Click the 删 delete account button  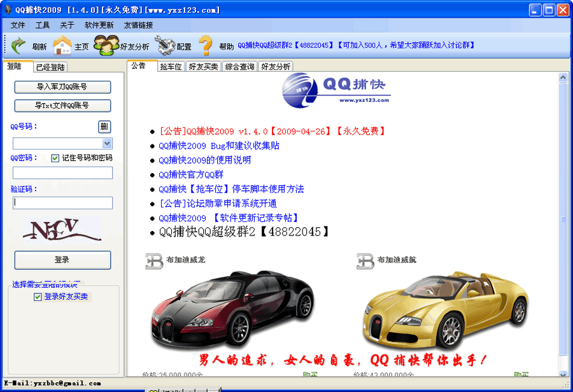coord(104,127)
